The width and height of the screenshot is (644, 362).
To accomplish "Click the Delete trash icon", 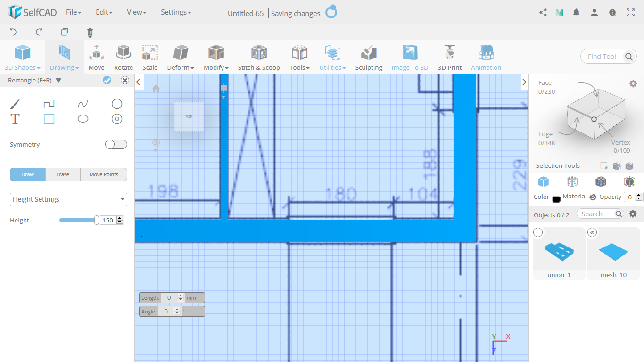I will click(90, 32).
